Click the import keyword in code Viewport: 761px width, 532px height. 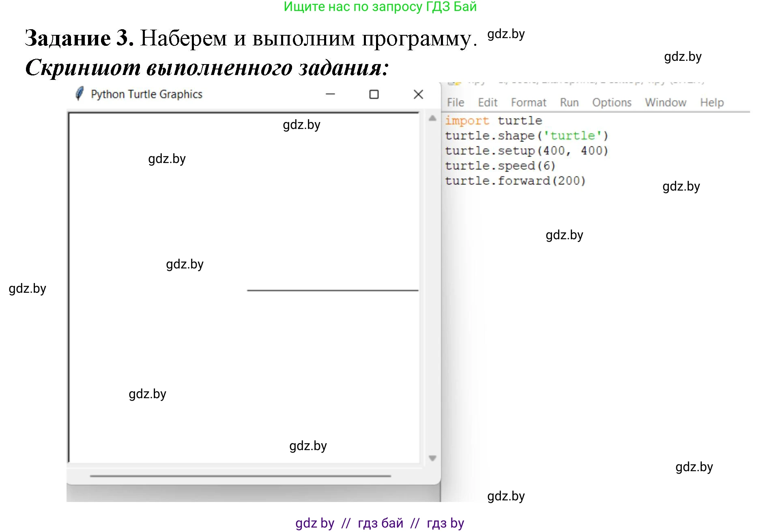[467, 120]
